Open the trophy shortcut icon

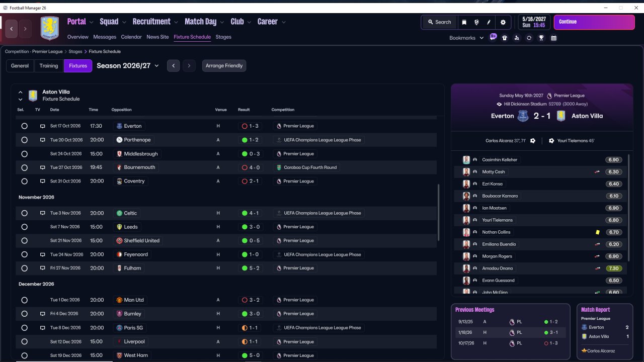(x=541, y=38)
